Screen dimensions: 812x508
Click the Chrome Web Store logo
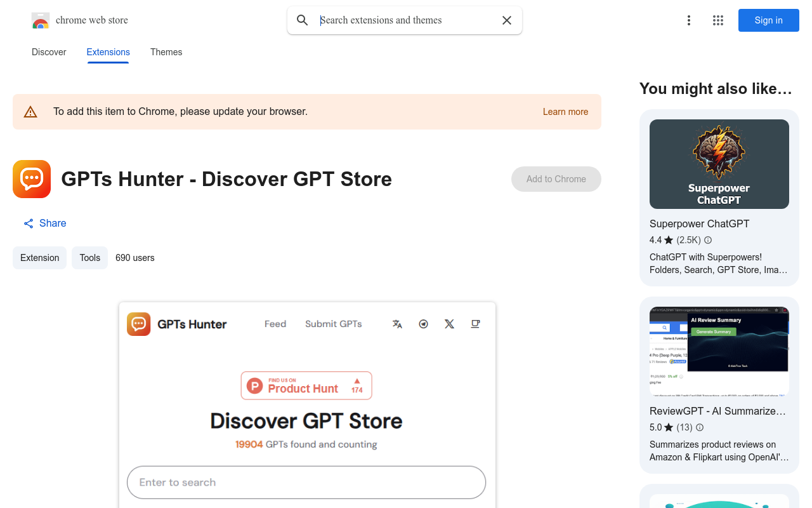[x=41, y=20]
